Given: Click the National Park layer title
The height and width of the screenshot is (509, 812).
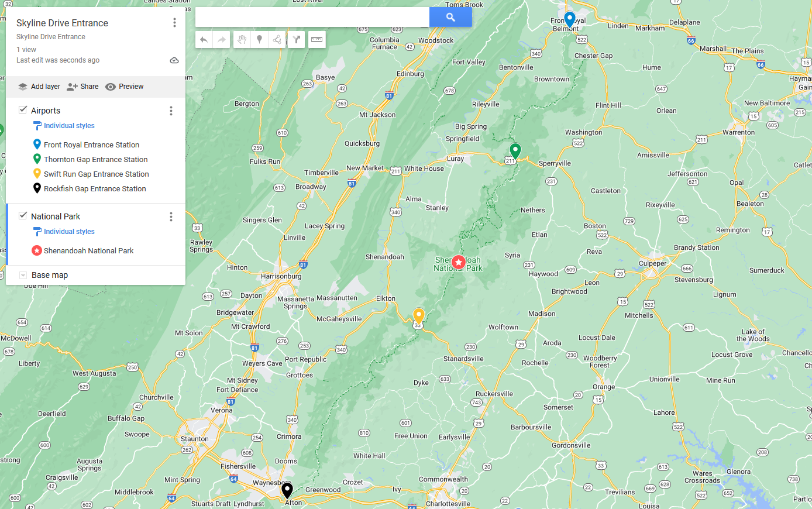Looking at the screenshot, I should click(x=56, y=216).
